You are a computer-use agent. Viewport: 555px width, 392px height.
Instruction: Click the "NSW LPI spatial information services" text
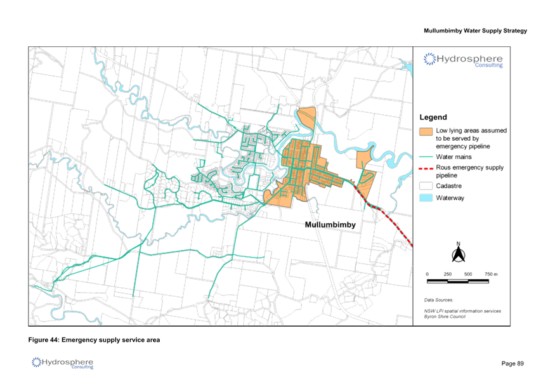(x=462, y=311)
